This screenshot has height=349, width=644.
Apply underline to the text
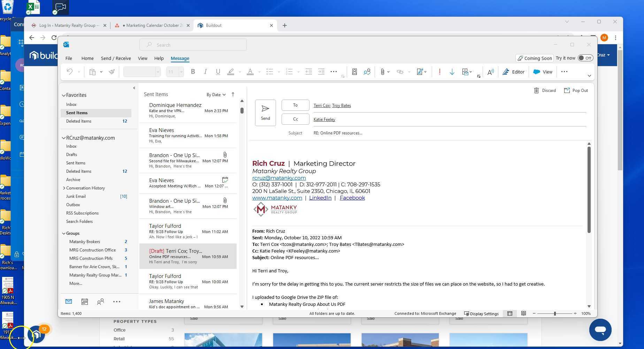coord(218,72)
